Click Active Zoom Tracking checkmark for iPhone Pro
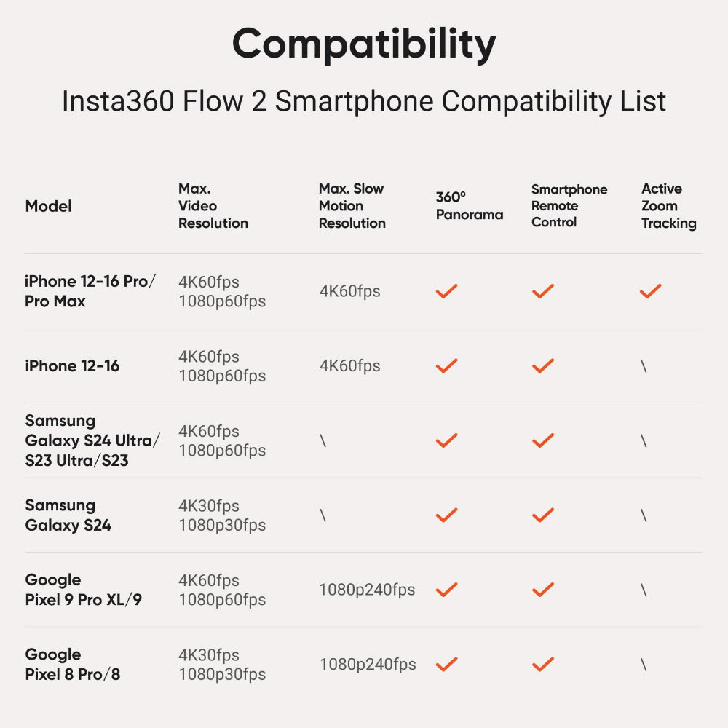Viewport: 728px width, 728px height. click(650, 291)
